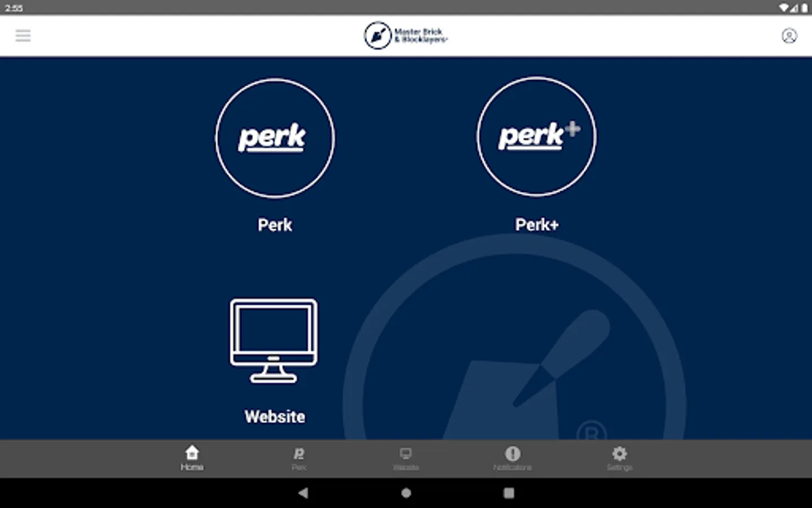The height and width of the screenshot is (508, 812).
Task: Tap the Android recent apps button
Action: point(509,493)
